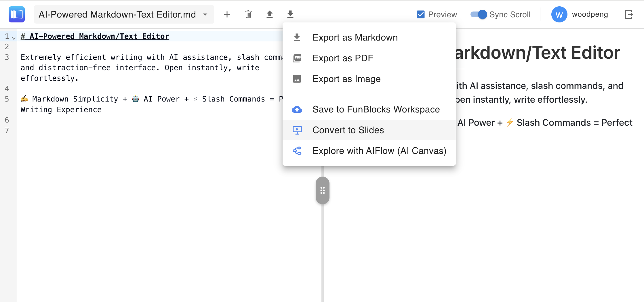Click the Save to FunBlocks Workspace cloud icon

point(297,109)
